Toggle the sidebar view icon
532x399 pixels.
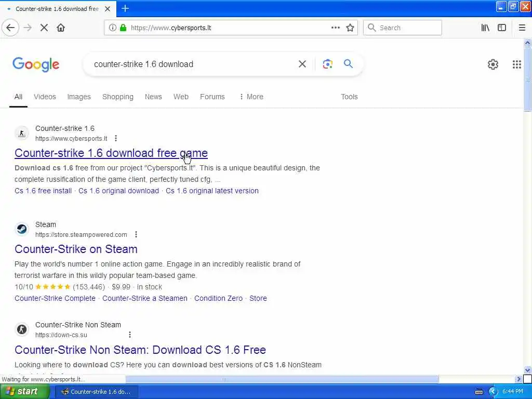tap(502, 28)
